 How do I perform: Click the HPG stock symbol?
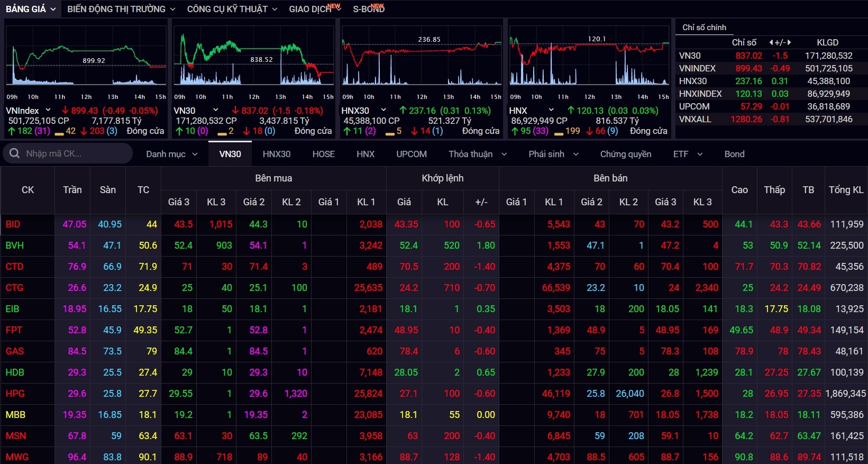click(x=15, y=394)
